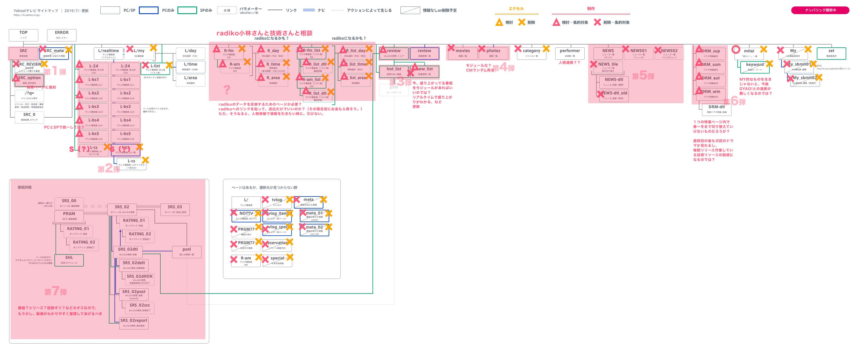Click the TOP tab at top left
Image resolution: width=868 pixels, height=353 pixels.
(x=25, y=34)
